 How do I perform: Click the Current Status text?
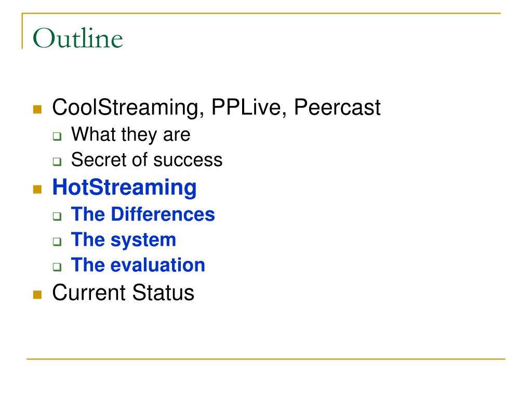[123, 292]
